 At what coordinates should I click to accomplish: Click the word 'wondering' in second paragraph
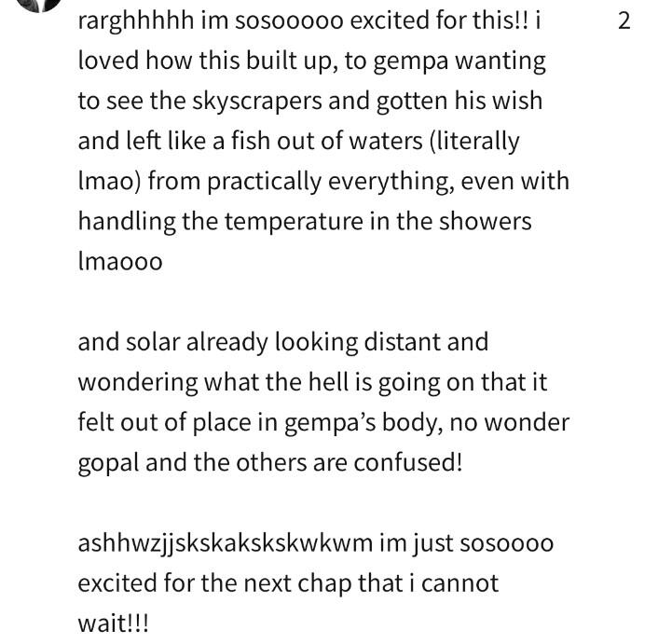pos(138,383)
